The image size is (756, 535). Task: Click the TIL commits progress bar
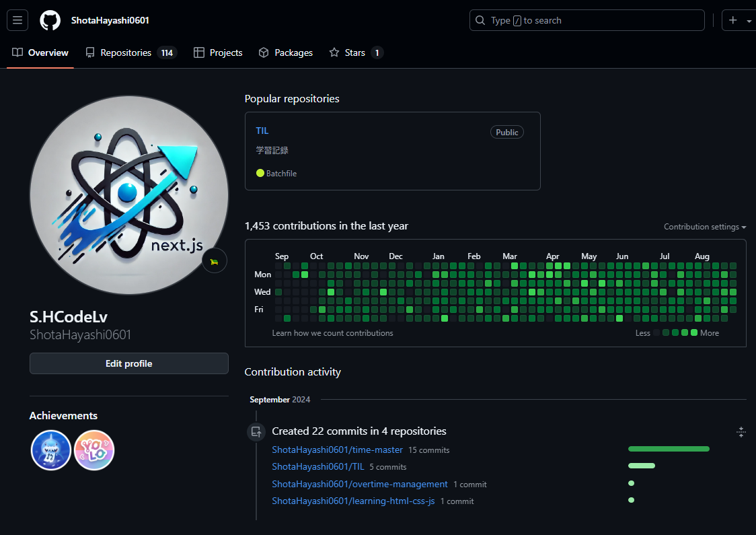click(x=642, y=466)
